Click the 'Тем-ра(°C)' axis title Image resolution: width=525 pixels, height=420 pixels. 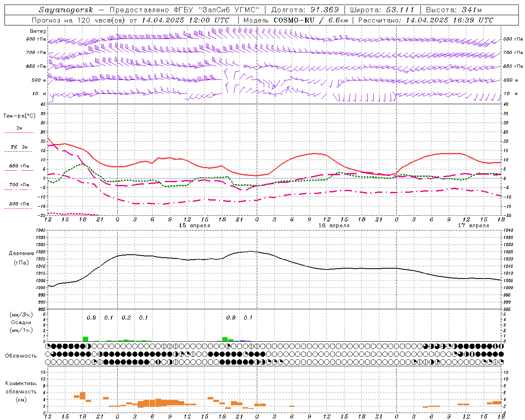(x=19, y=116)
